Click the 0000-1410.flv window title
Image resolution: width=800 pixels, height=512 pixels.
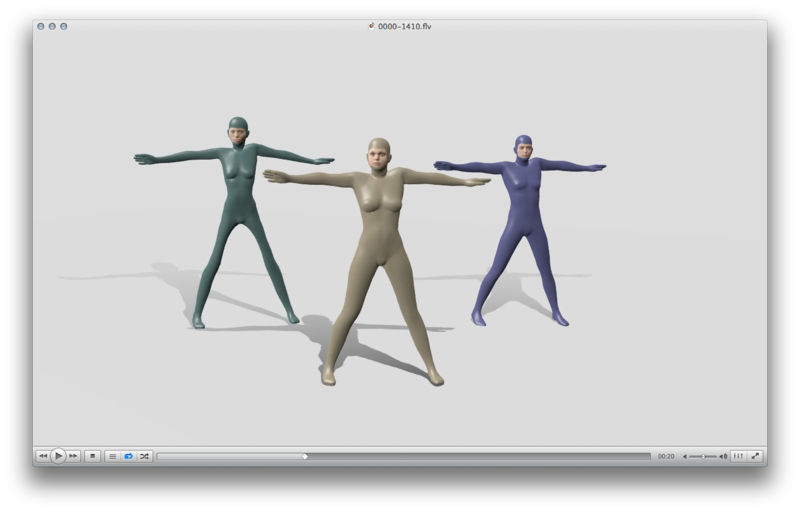(405, 27)
